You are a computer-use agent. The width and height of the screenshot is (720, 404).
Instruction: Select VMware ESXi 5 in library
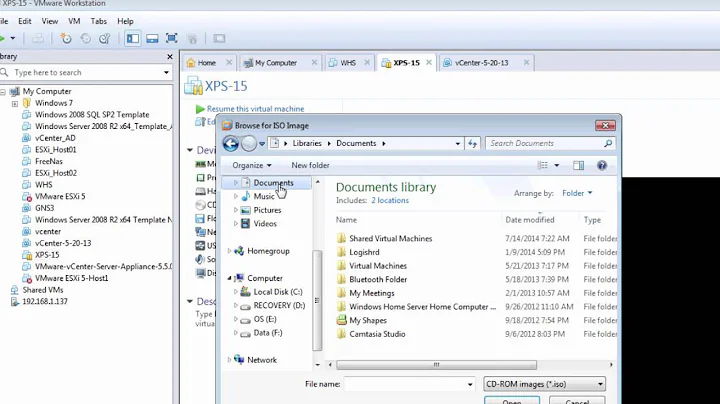[60, 196]
